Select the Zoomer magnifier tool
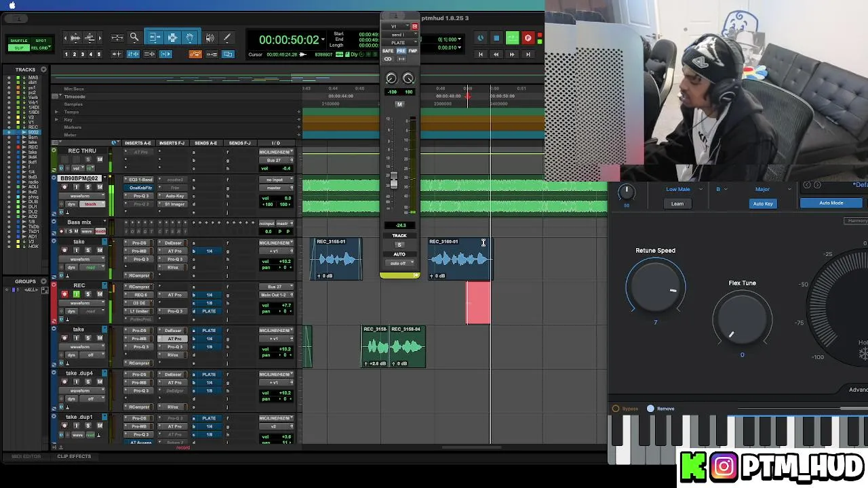The image size is (868, 488). click(x=134, y=38)
